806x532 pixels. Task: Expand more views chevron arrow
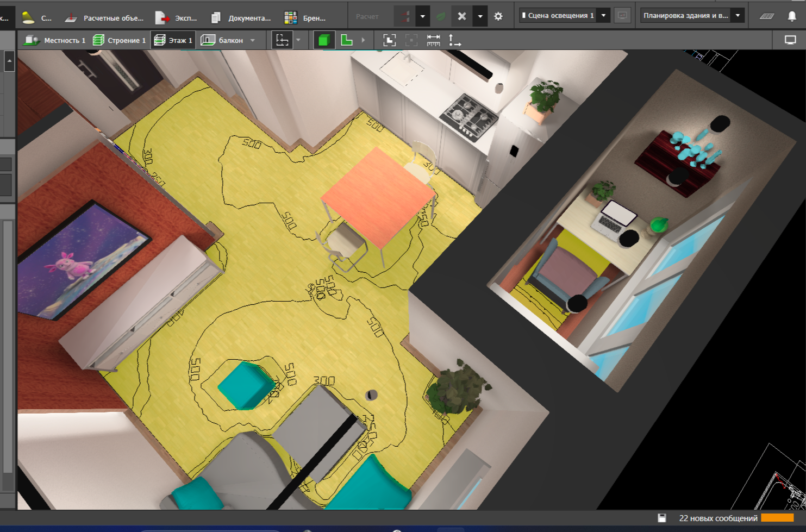point(363,40)
